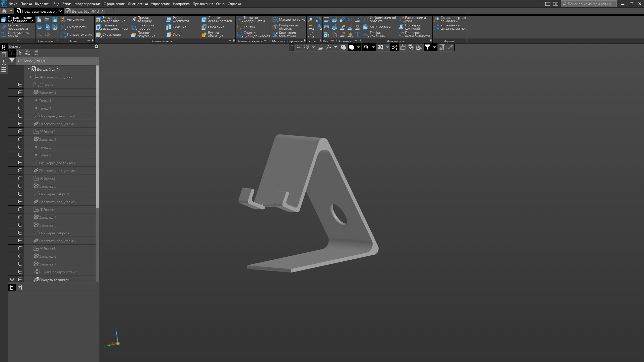The height and width of the screenshot is (362, 644).
Task: Open the Моделирование menu
Action: (x=87, y=4)
